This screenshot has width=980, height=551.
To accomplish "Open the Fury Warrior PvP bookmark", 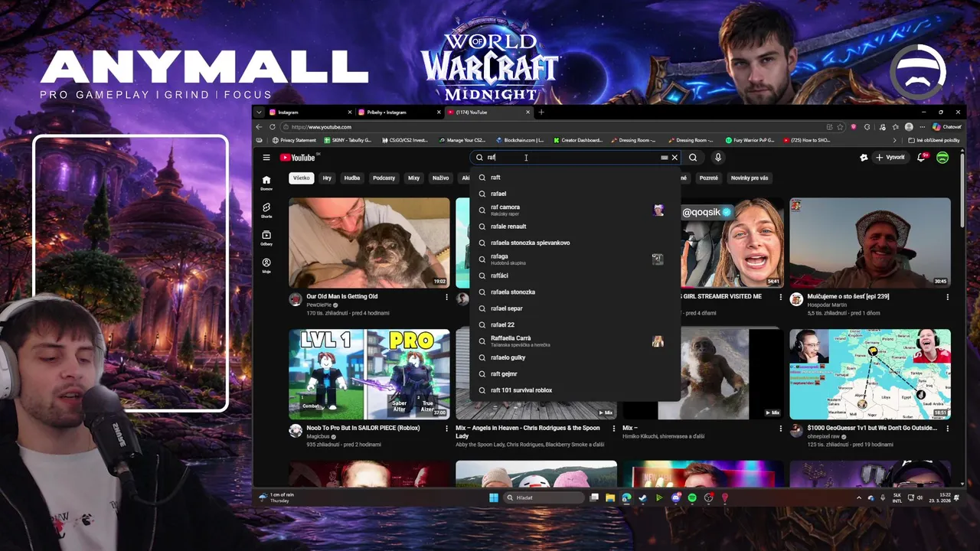I will click(x=750, y=141).
